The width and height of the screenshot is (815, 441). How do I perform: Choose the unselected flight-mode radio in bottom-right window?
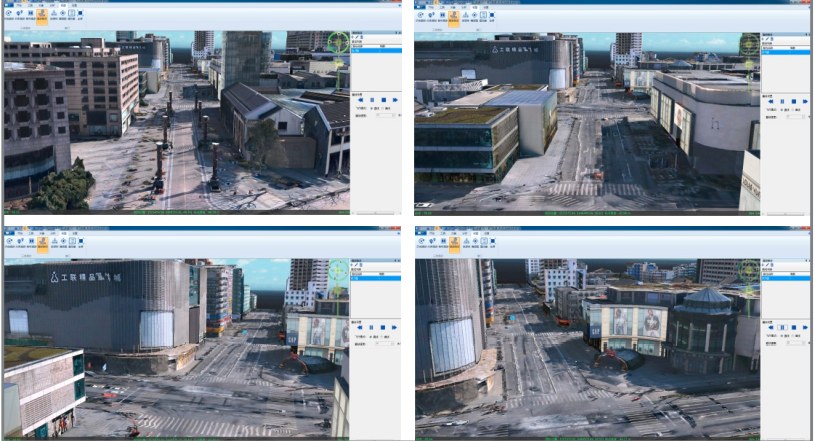coord(792,335)
